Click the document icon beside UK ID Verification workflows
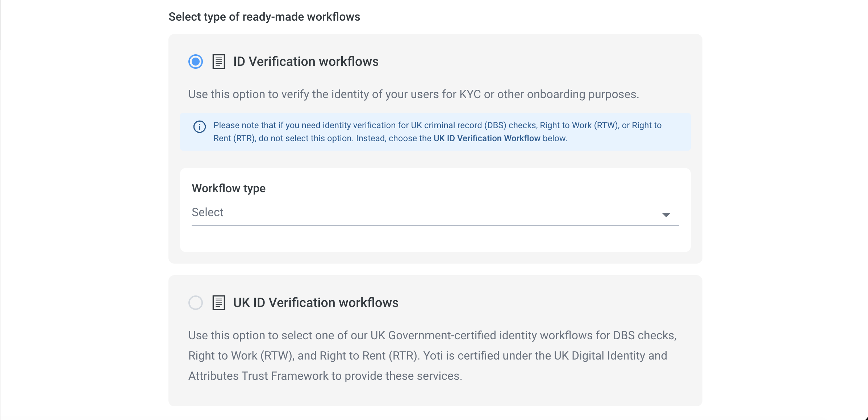Screen dimensions: 868x420 tap(218, 303)
